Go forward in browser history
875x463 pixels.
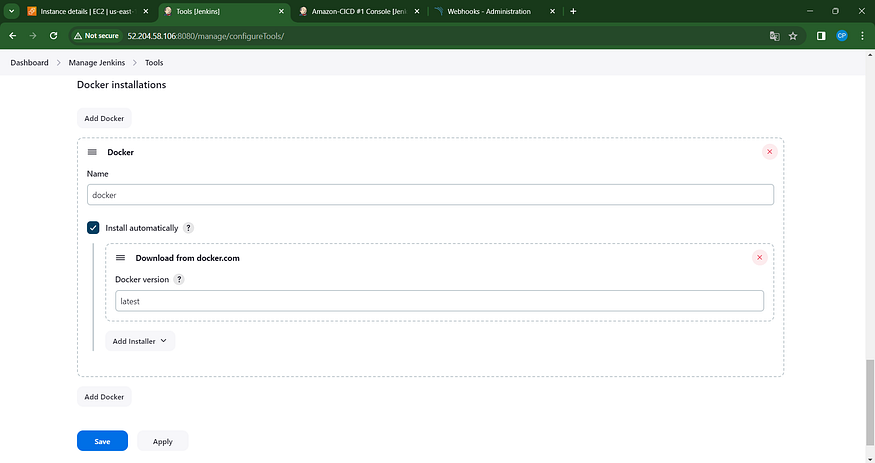33,36
